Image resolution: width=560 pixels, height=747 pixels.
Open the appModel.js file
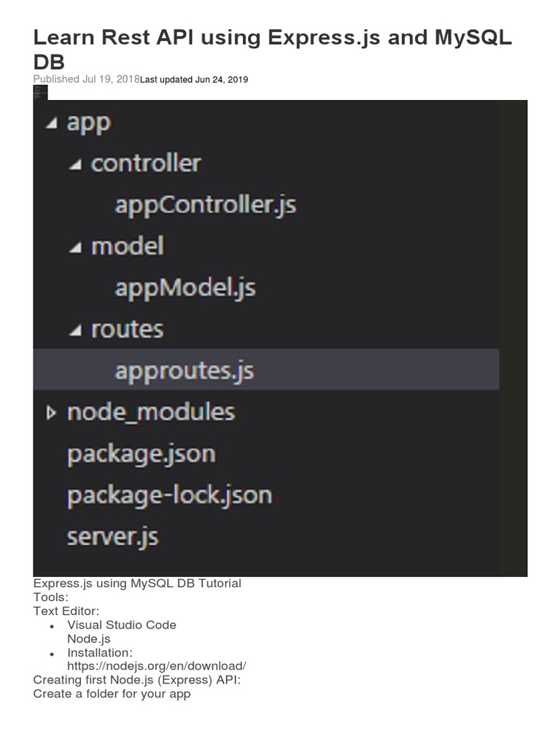[184, 288]
